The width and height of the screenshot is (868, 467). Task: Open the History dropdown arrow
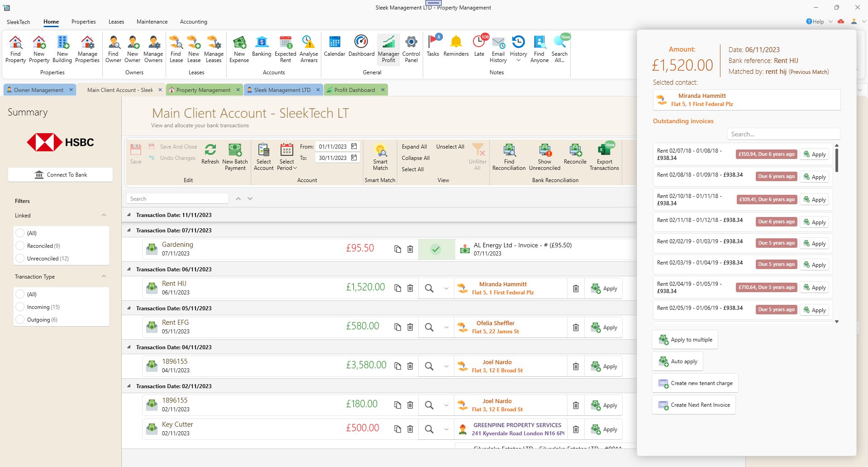point(519,60)
